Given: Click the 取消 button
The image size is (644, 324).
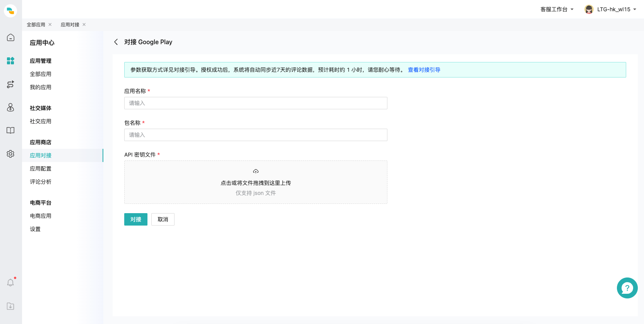Looking at the screenshot, I should pyautogui.click(x=163, y=219).
